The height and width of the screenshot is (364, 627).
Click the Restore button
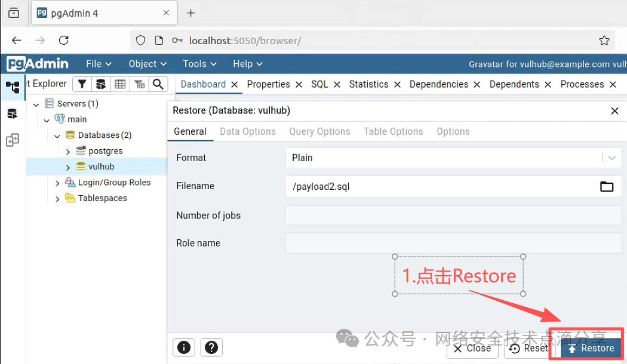[591, 348]
